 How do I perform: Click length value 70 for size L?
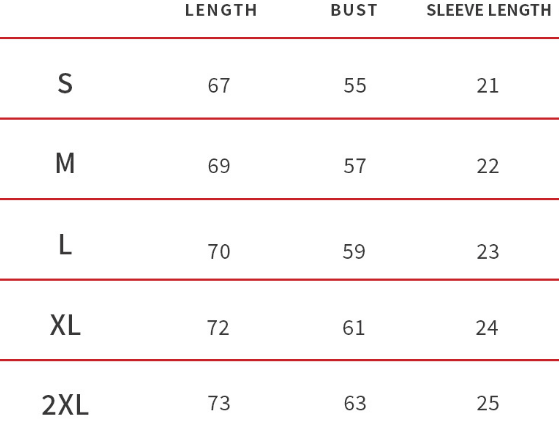coord(219,252)
